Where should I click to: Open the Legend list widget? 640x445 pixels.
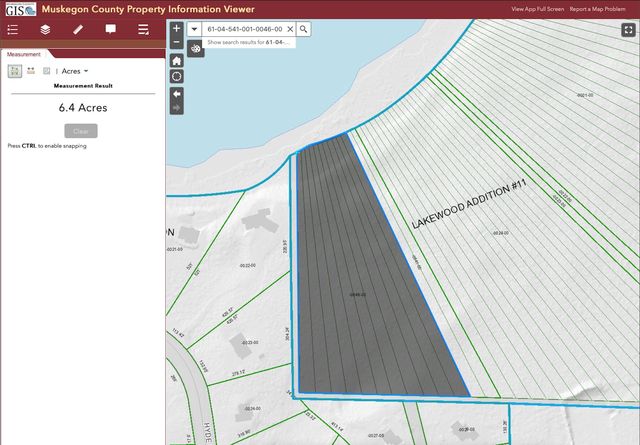click(13, 30)
